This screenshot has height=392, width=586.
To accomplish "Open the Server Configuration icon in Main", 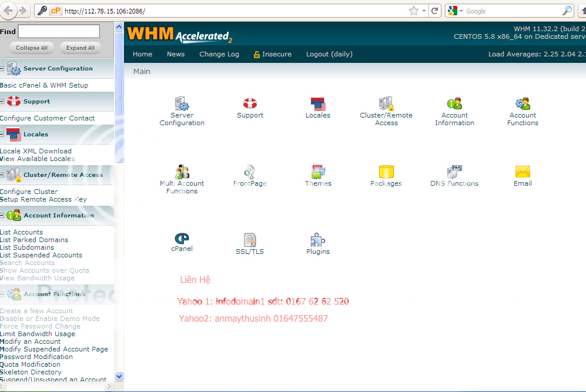I will pos(182,105).
